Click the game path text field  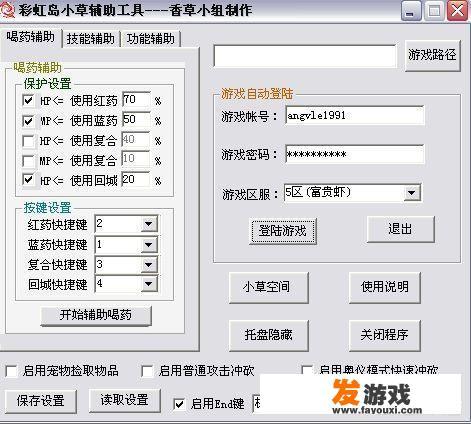305,56
